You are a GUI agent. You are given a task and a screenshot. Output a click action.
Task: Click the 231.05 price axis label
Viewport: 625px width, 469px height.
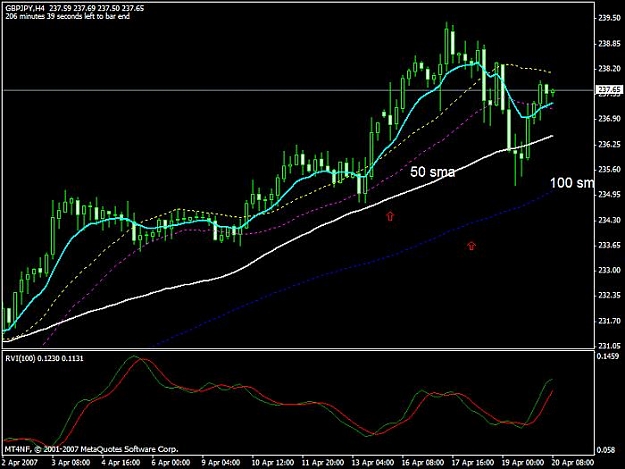click(x=609, y=346)
